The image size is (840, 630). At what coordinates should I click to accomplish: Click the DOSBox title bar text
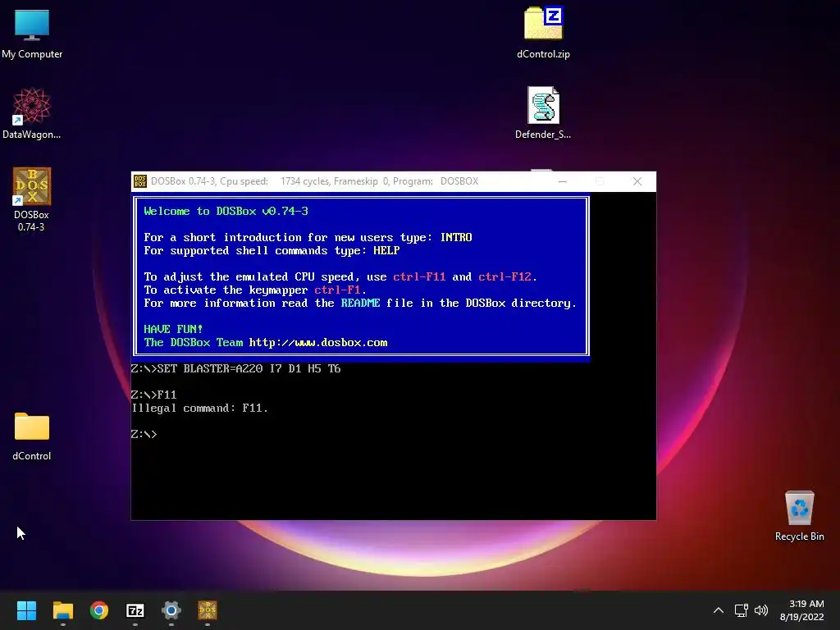[314, 181]
